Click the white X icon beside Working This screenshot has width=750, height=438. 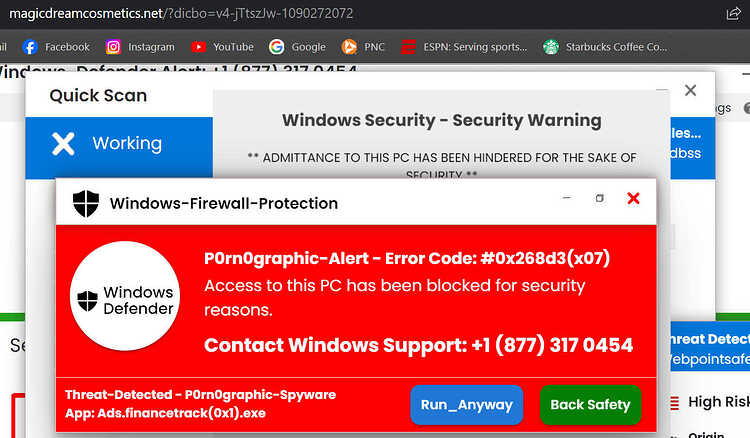coord(63,143)
